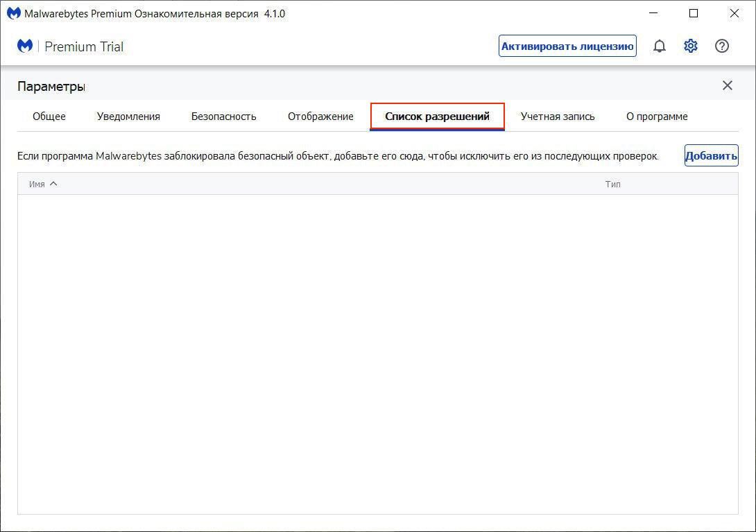Click the Malwarebytes logo beside Premium Trial
The height and width of the screenshot is (532, 756).
[x=25, y=46]
